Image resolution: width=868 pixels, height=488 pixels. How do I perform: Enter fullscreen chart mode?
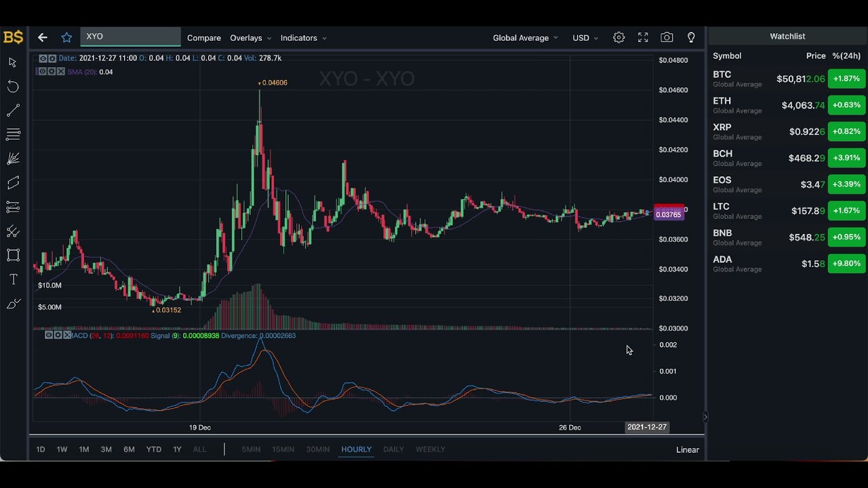pyautogui.click(x=643, y=37)
